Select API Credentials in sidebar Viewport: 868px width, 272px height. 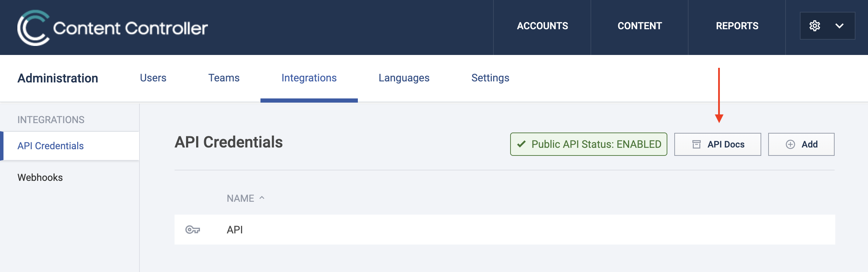(x=51, y=146)
